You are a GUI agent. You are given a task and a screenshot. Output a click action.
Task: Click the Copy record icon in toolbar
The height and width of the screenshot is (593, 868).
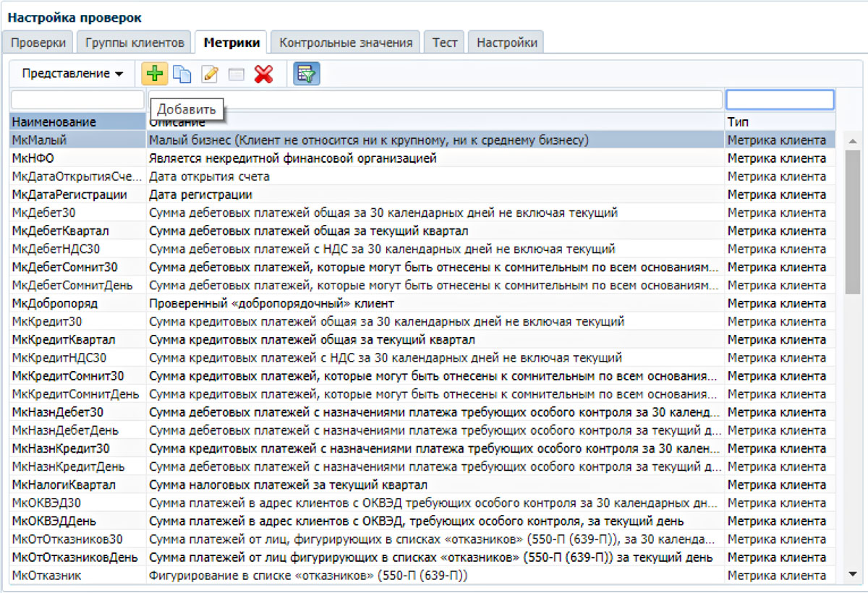[182, 74]
